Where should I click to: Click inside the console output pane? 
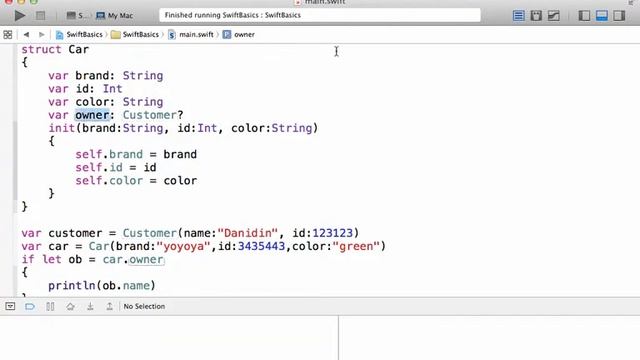coord(489,338)
